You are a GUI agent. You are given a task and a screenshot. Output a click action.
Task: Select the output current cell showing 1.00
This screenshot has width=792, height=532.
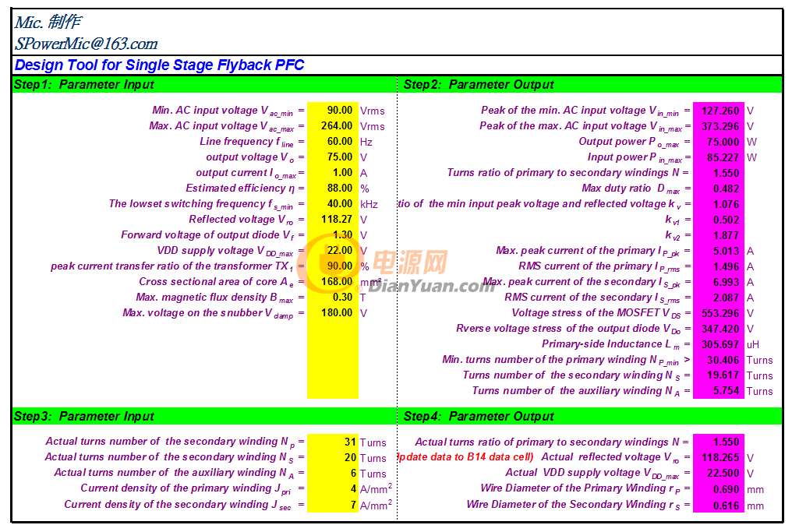[x=332, y=173]
